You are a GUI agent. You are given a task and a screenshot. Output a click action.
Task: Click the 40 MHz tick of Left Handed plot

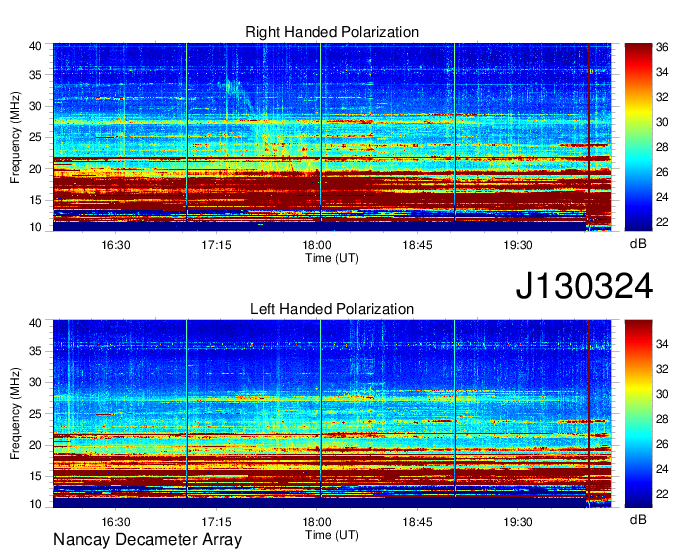[x=35, y=323]
